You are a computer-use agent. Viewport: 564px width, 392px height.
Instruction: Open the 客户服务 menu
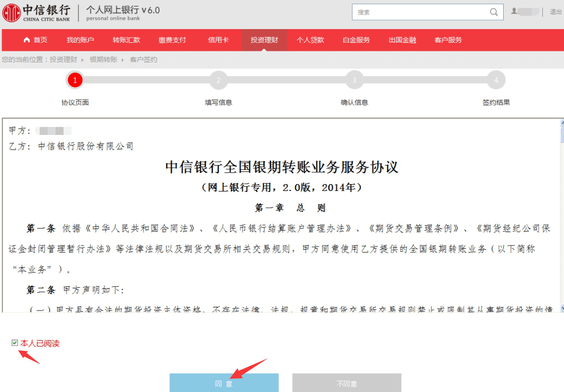click(x=448, y=40)
